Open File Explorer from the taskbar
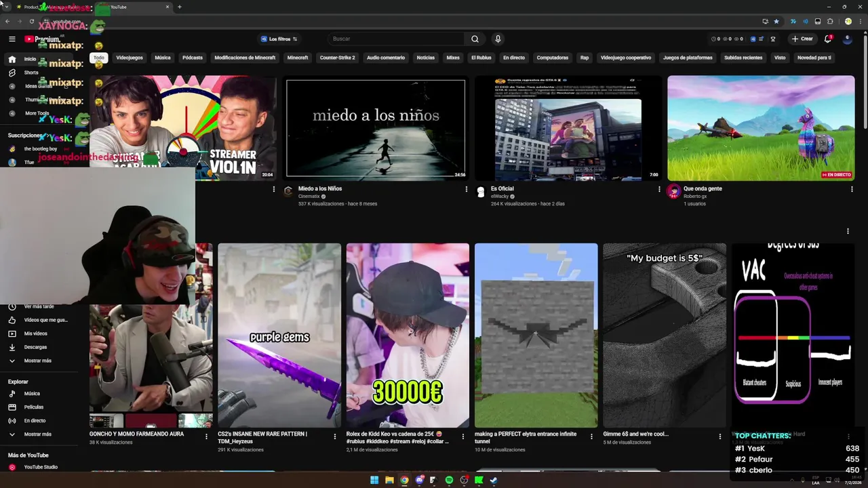Screen dimensions: 868x488 (389, 481)
